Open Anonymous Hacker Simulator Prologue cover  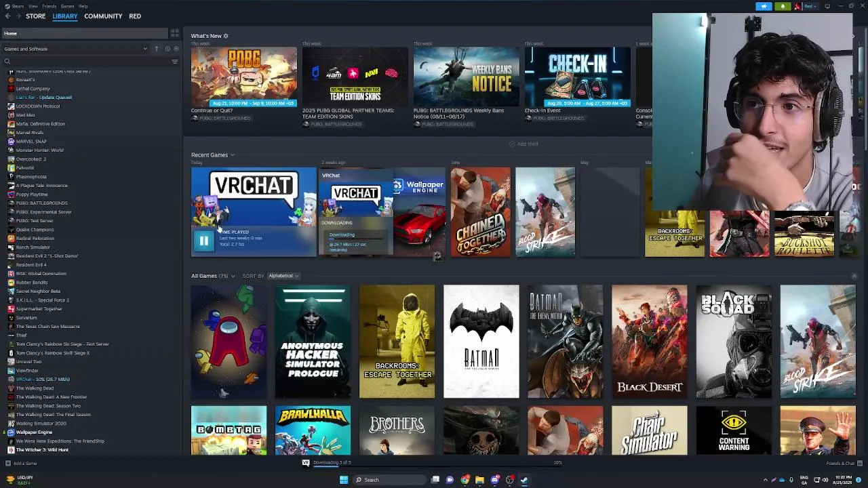(313, 342)
